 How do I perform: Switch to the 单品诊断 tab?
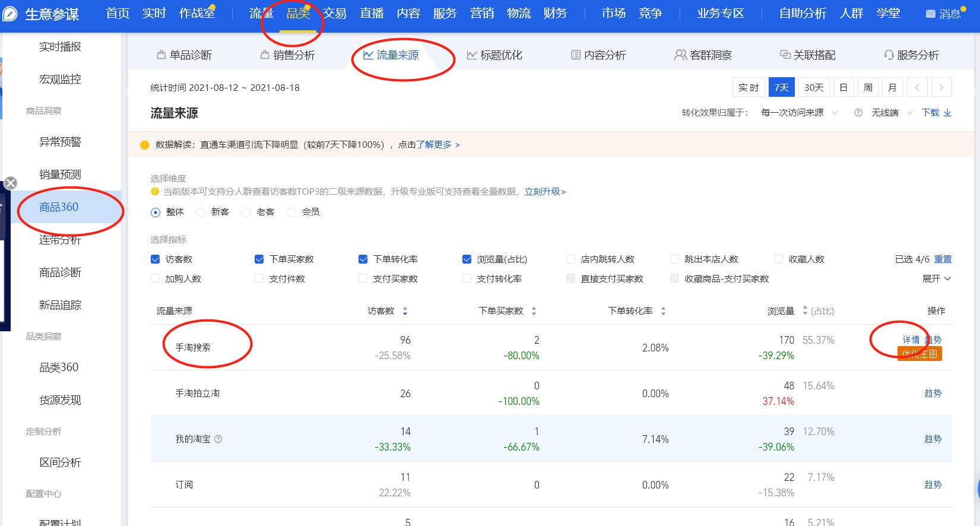point(185,55)
